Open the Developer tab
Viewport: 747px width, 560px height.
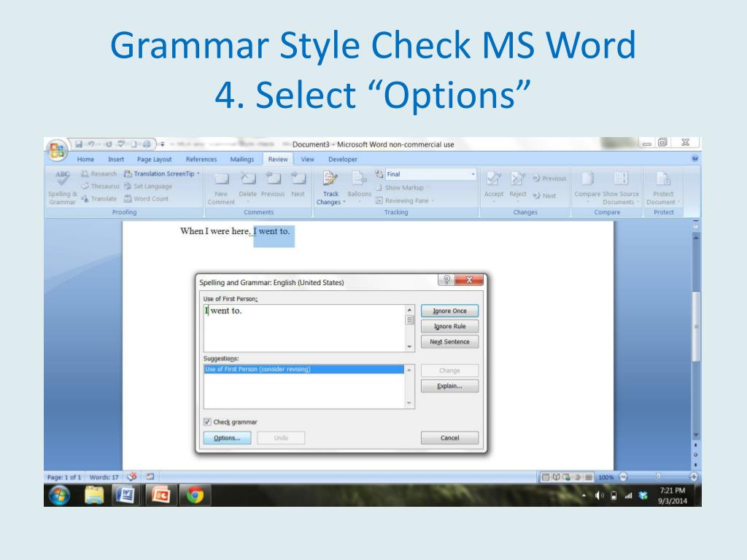click(x=343, y=159)
